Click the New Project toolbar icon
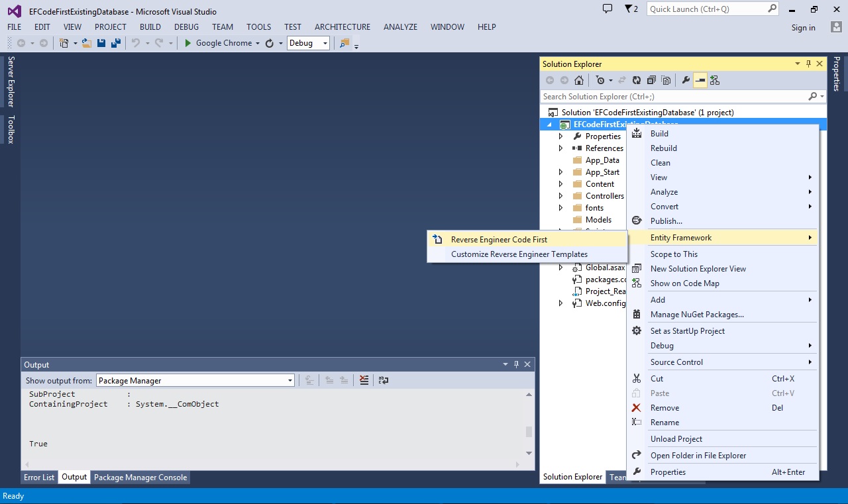 [x=64, y=43]
